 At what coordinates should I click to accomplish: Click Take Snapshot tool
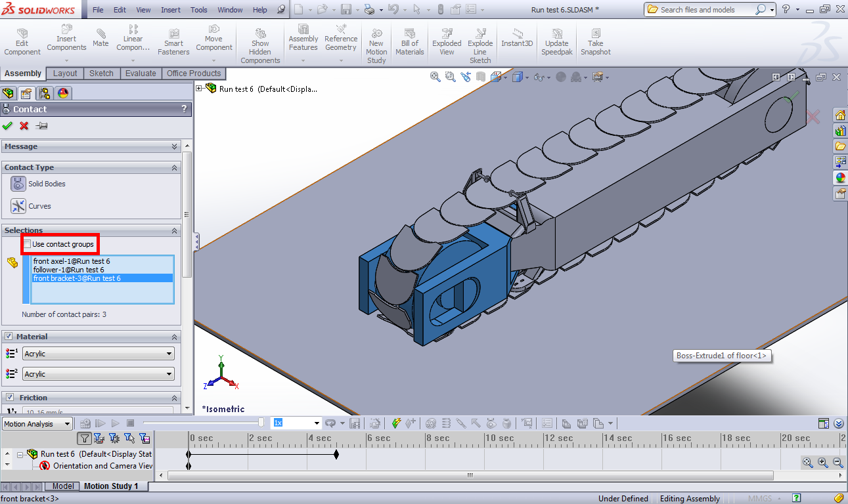point(596,42)
